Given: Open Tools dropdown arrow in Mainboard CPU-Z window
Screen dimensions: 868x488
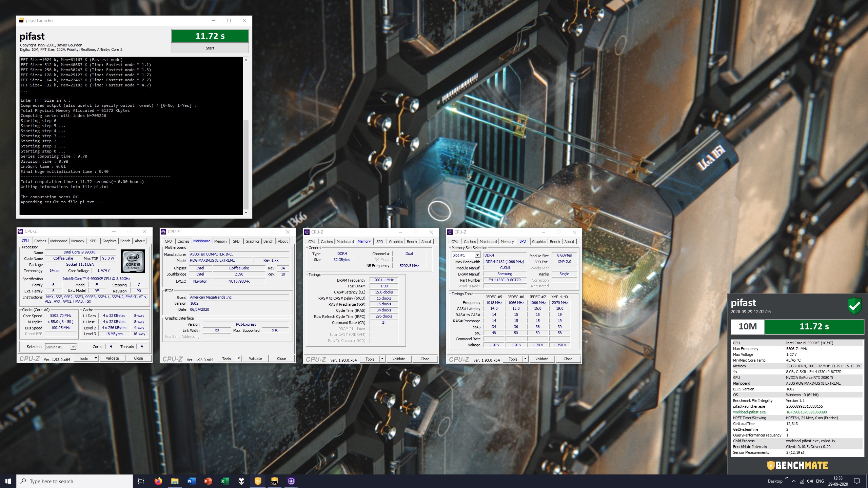Looking at the screenshot, I should pyautogui.click(x=239, y=359).
